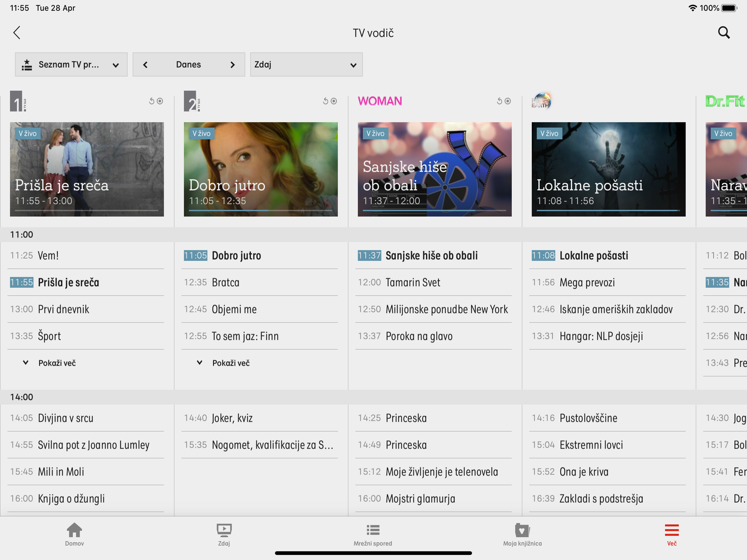Open the 15:45 Mili in Moli program

(86, 472)
